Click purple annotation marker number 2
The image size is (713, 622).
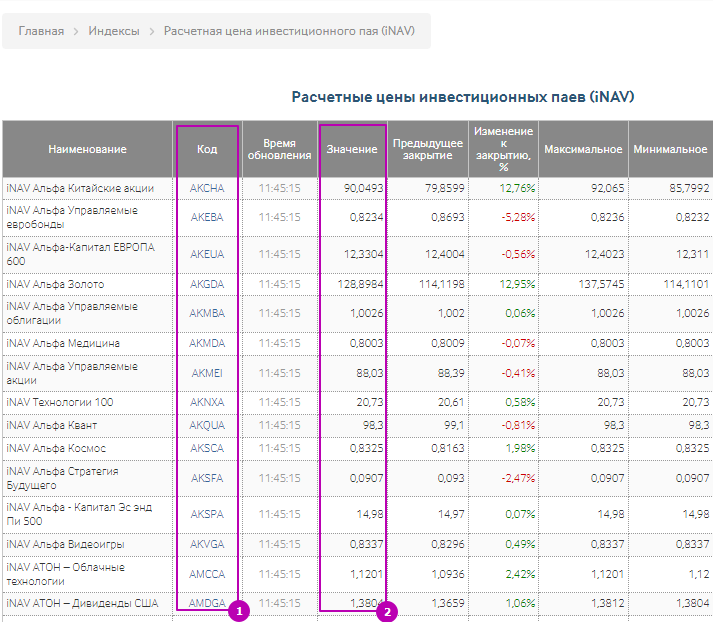click(x=386, y=611)
